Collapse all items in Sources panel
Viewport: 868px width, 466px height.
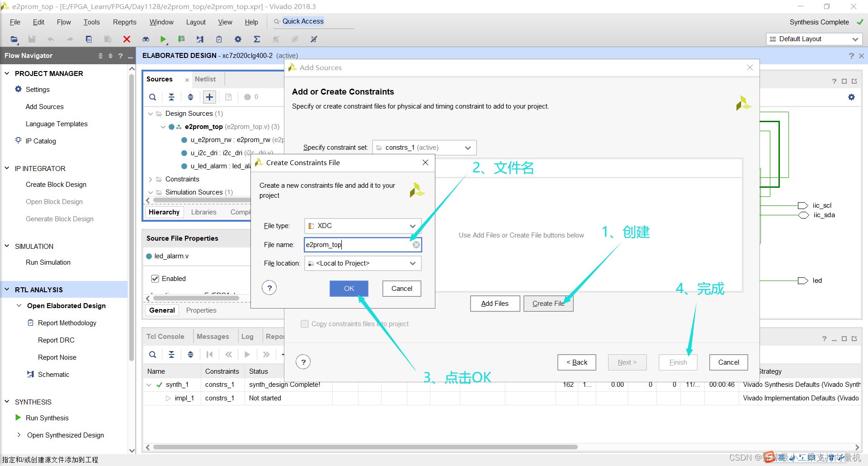click(x=172, y=97)
